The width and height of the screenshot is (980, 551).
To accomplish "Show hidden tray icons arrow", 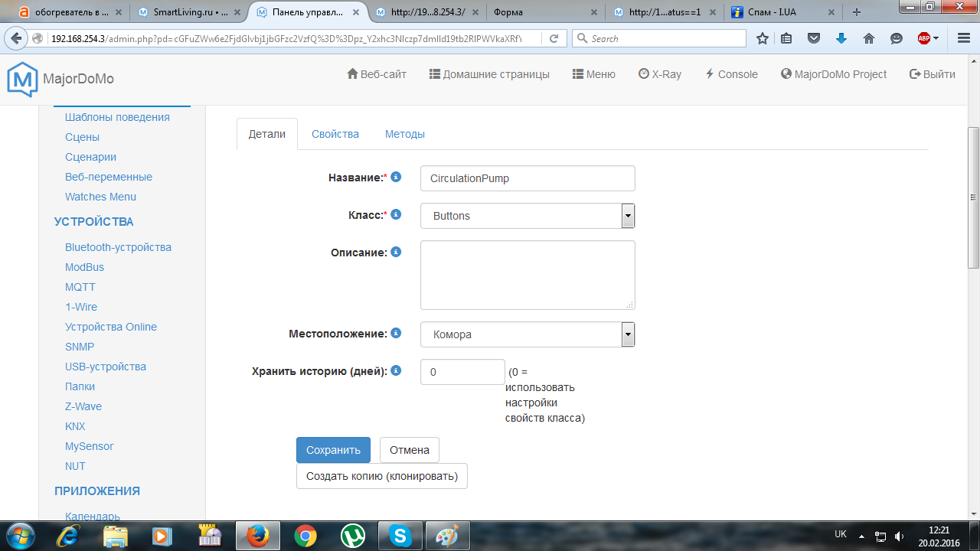I will pos(861,536).
